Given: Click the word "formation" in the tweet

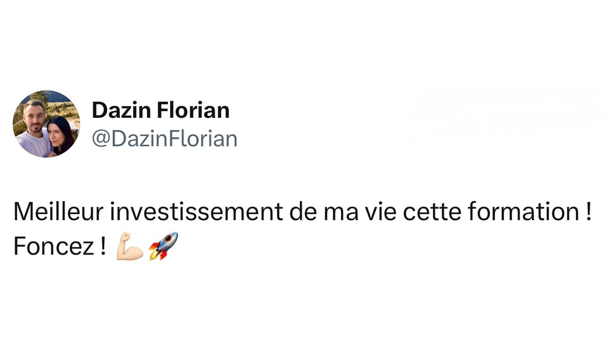Looking at the screenshot, I should pyautogui.click(x=523, y=212).
